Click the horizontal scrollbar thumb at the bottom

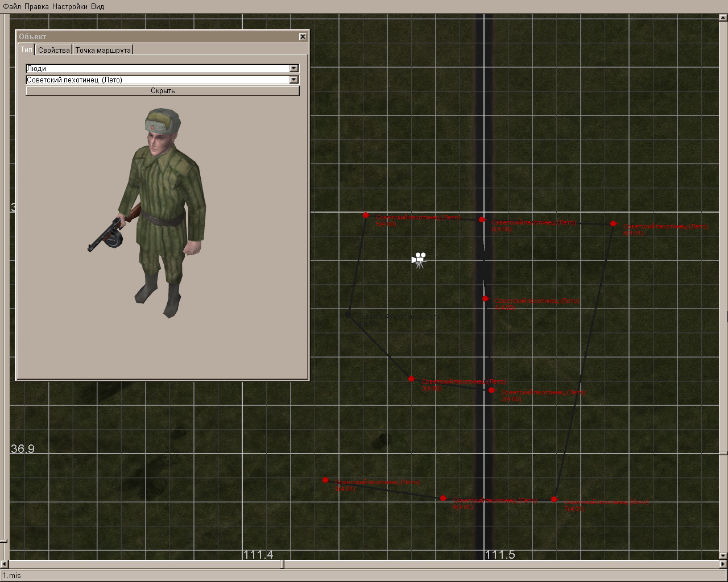(x=283, y=564)
